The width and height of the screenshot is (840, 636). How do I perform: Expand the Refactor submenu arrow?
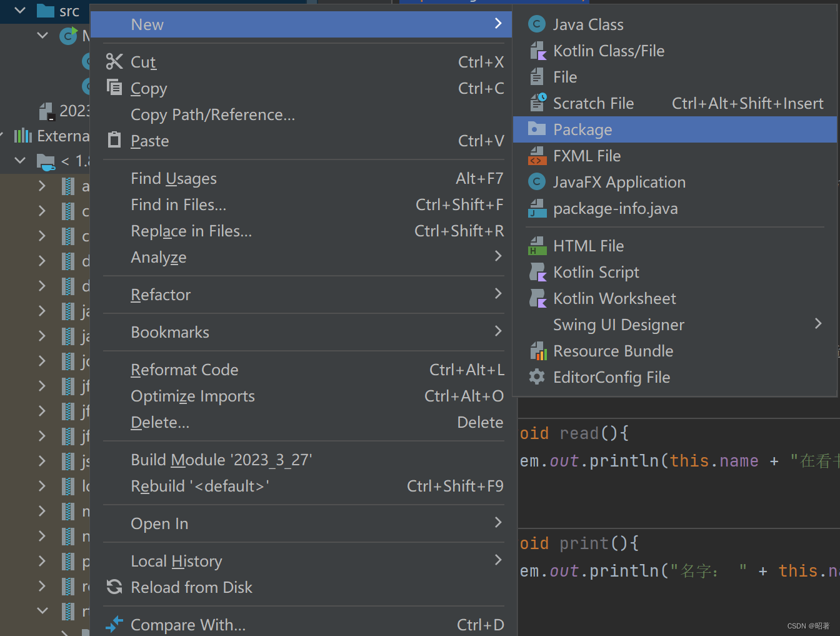tap(498, 293)
